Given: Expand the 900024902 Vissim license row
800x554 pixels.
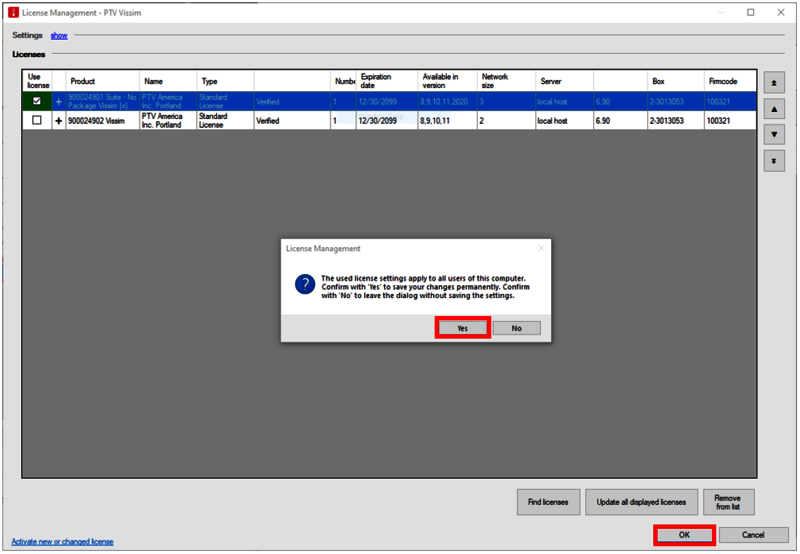Looking at the screenshot, I should 58,120.
